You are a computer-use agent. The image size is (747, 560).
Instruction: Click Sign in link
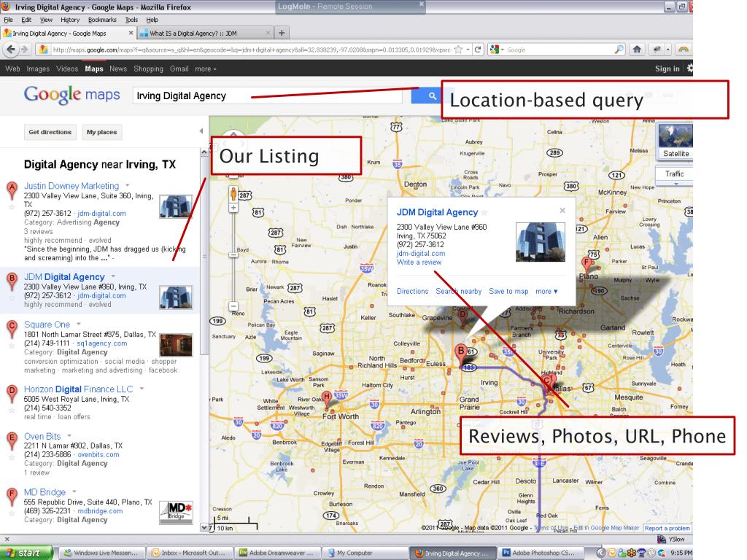coord(667,69)
